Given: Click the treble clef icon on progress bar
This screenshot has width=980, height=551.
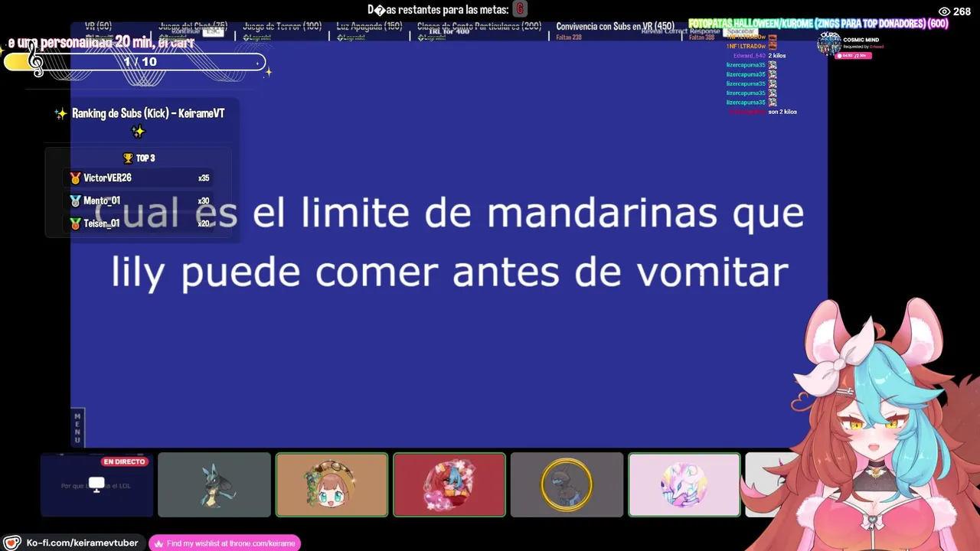Looking at the screenshot, I should tap(35, 59).
